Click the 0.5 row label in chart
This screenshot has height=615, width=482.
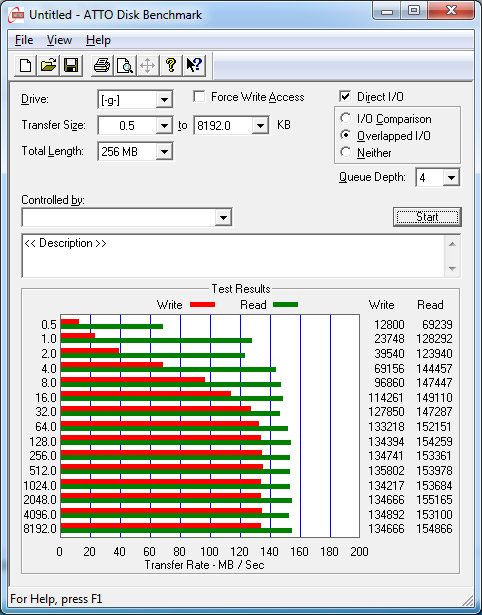click(49, 325)
